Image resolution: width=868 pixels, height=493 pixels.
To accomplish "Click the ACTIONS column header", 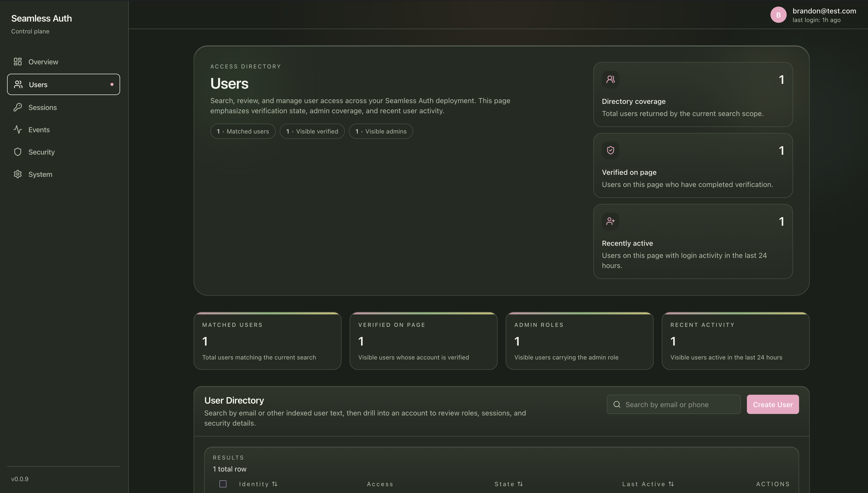I will tap(773, 484).
